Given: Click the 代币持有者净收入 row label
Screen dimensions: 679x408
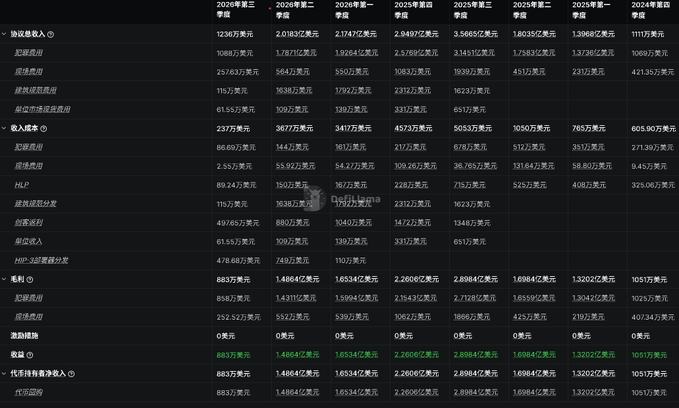Looking at the screenshot, I should click(x=38, y=373).
